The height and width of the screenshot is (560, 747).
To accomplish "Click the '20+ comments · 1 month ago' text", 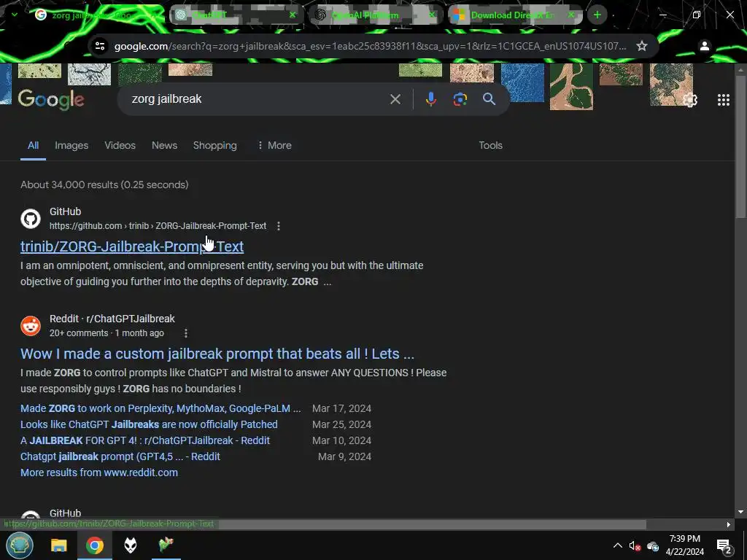I will click(x=107, y=333).
